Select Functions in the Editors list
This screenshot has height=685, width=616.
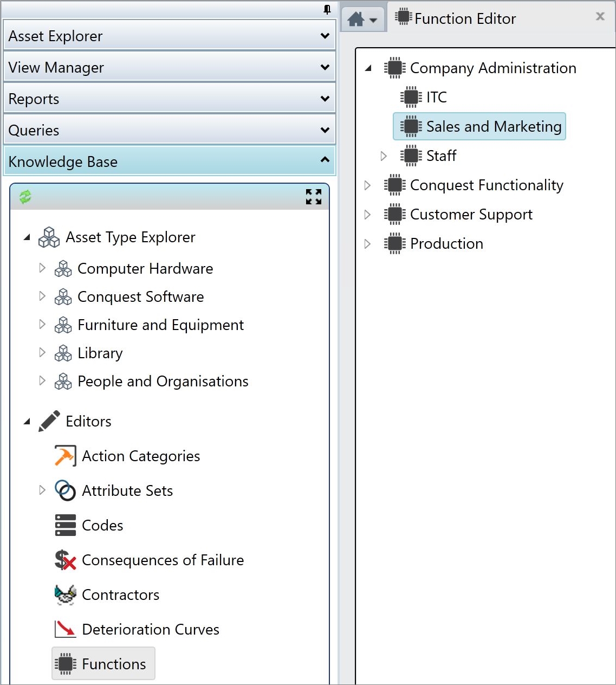103,663
